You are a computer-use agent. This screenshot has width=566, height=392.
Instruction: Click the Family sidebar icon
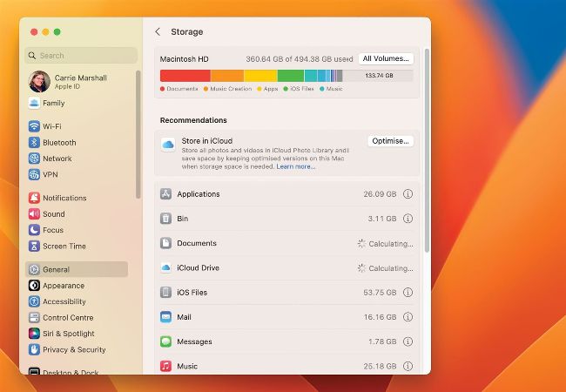pyautogui.click(x=34, y=103)
